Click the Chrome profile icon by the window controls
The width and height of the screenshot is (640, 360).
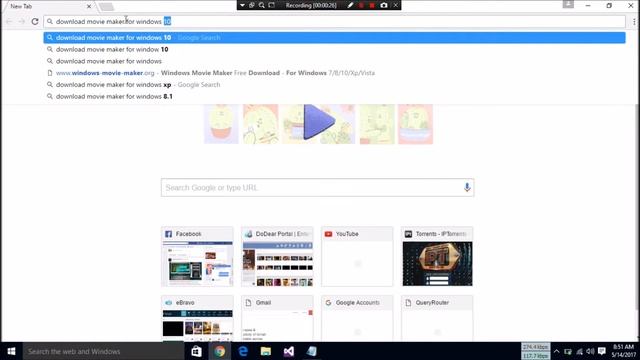coord(568,4)
